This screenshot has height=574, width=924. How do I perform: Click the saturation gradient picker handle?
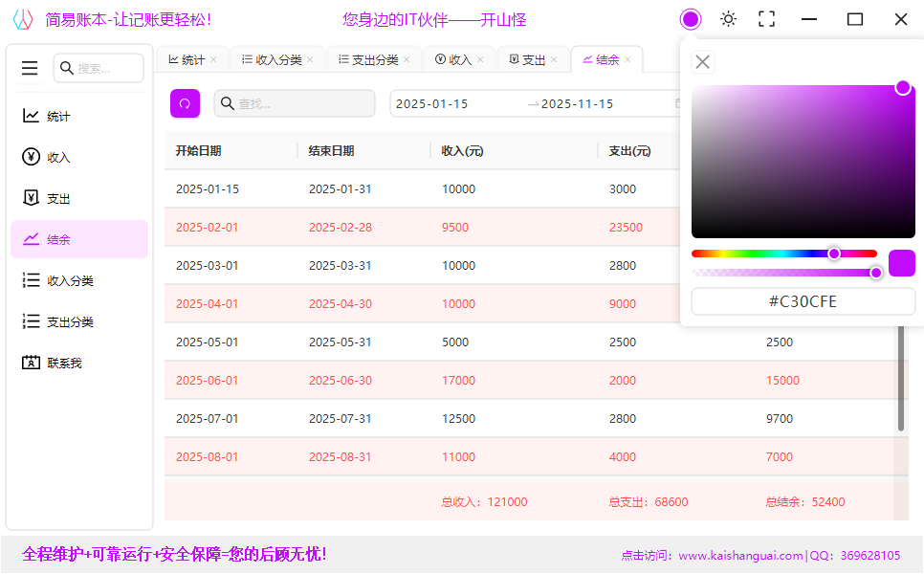pyautogui.click(x=903, y=88)
